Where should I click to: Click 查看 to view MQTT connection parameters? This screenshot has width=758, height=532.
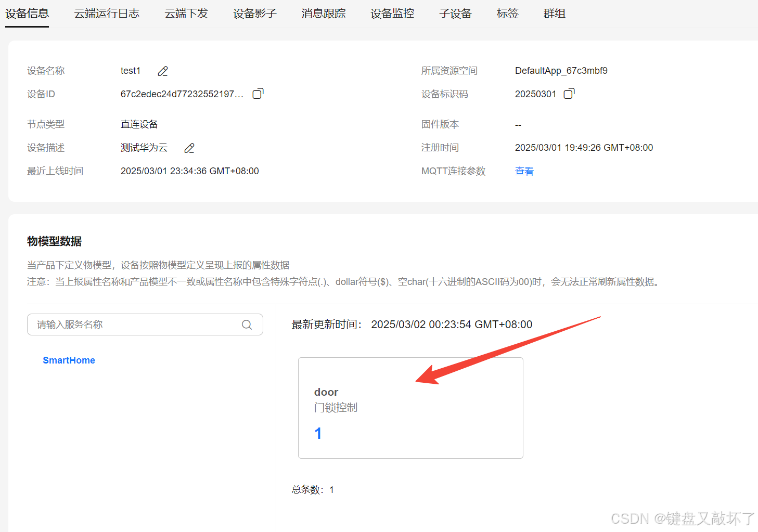click(x=524, y=171)
